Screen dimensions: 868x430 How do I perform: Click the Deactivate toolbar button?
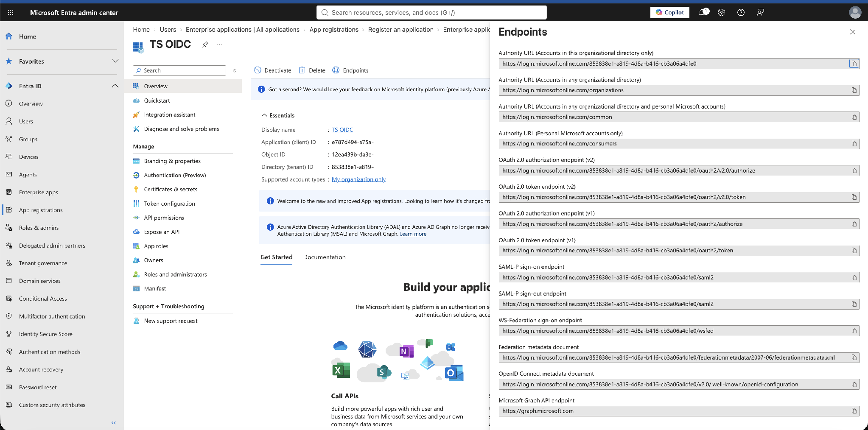pos(273,70)
